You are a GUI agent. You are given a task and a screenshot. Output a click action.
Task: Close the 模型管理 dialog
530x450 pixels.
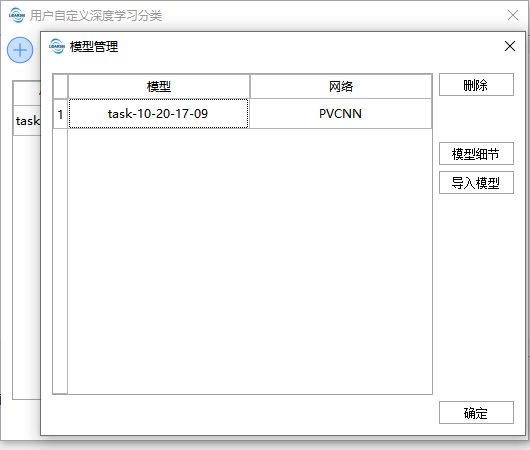coord(510,46)
